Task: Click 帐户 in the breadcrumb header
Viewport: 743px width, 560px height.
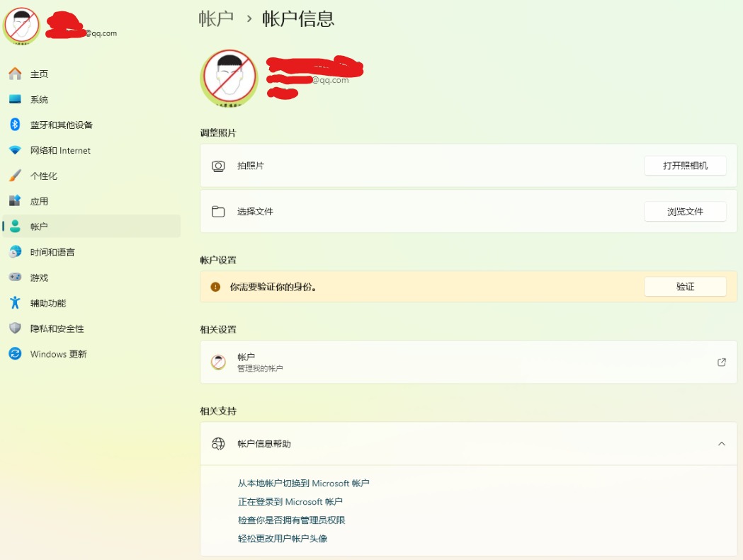Action: [216, 19]
